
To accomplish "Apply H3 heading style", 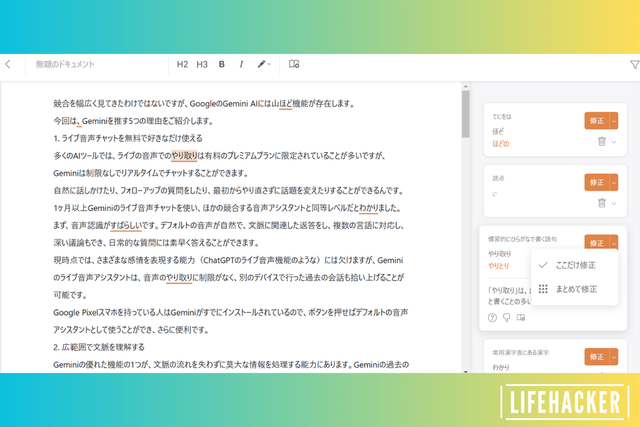I will (201, 64).
